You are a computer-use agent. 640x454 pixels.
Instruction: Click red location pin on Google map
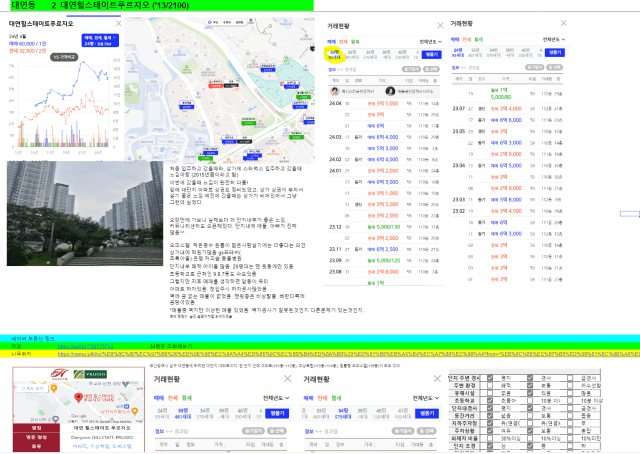click(78, 397)
